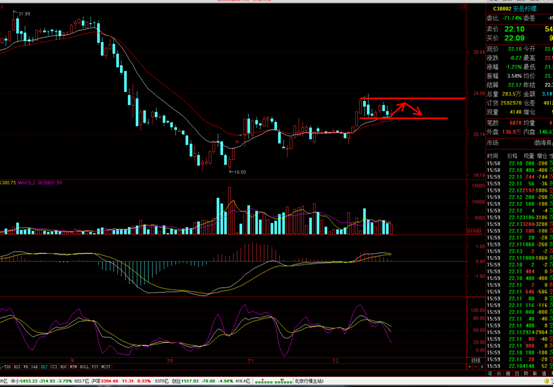
Task: Click the 31.99 high price marker
Action: [22, 14]
